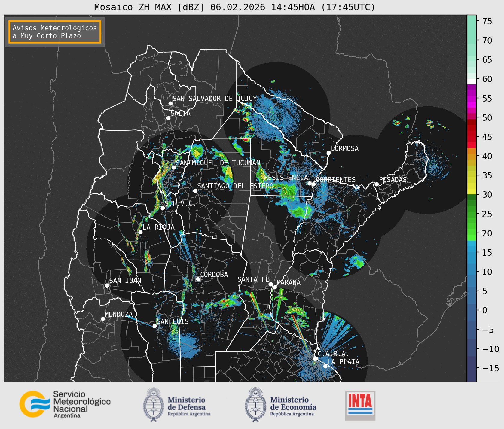
Task: Select the San Juan city marker
Action: pos(107,285)
